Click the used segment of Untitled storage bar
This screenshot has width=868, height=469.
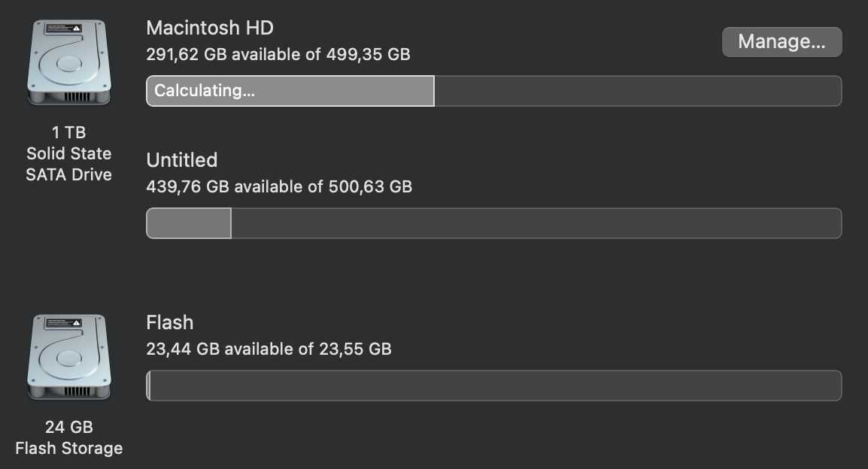tap(189, 223)
